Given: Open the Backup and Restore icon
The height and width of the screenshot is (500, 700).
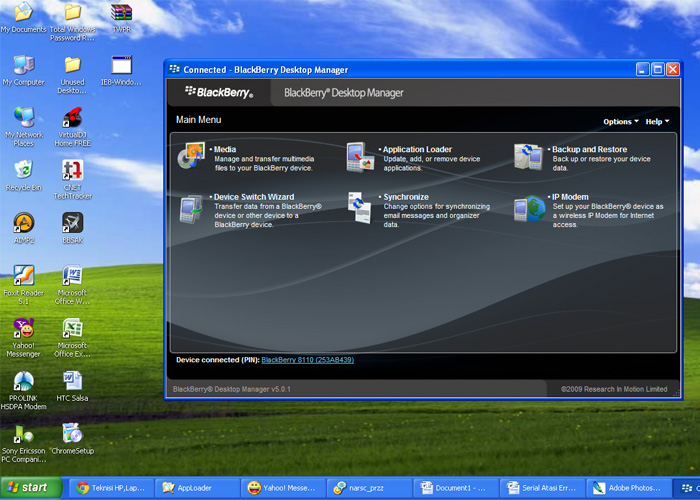Looking at the screenshot, I should pyautogui.click(x=528, y=156).
